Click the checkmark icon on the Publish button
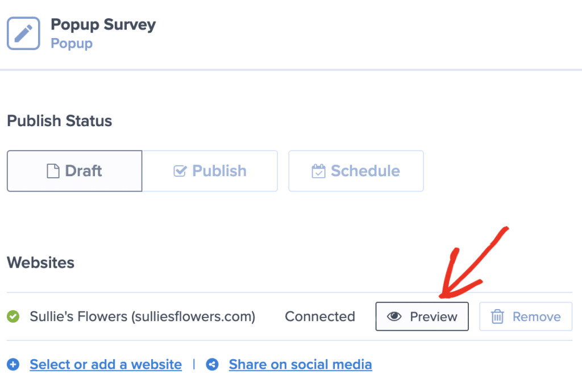 (181, 170)
